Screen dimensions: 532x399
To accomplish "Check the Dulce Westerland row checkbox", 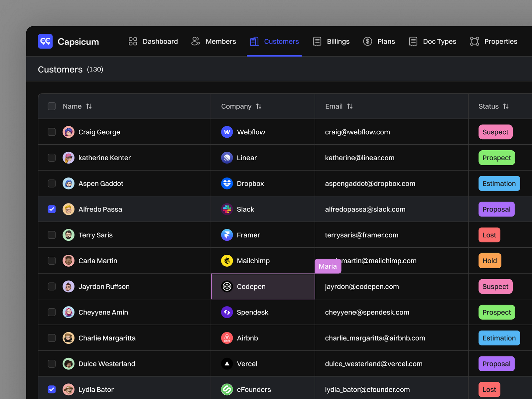I will pyautogui.click(x=52, y=364).
